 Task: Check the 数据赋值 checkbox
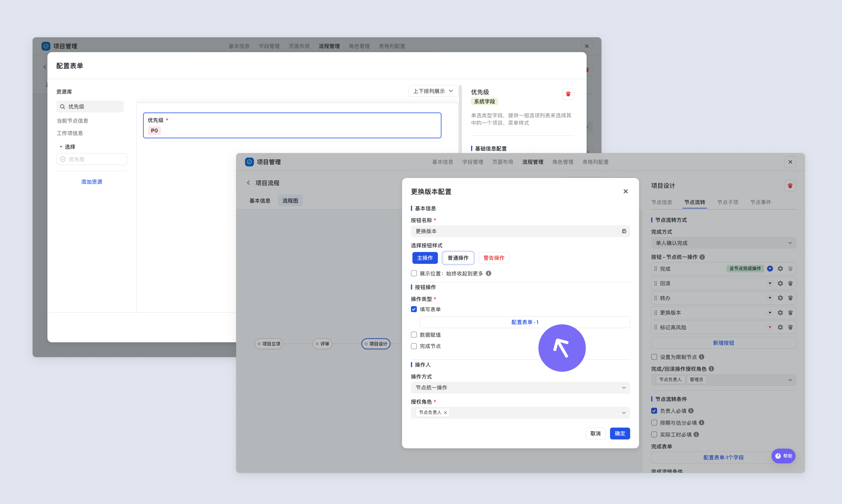click(414, 335)
